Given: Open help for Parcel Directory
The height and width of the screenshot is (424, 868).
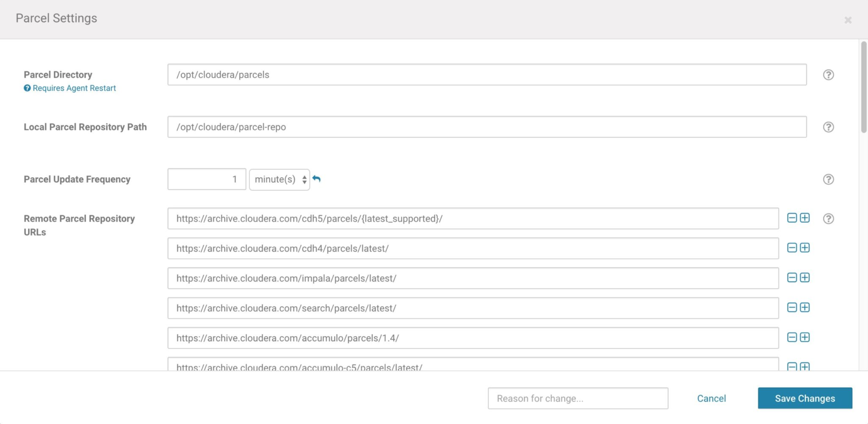Looking at the screenshot, I should pos(828,75).
